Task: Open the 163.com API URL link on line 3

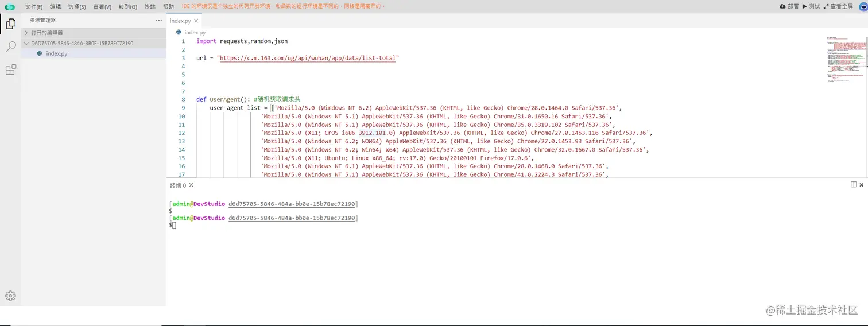Action: [x=308, y=58]
